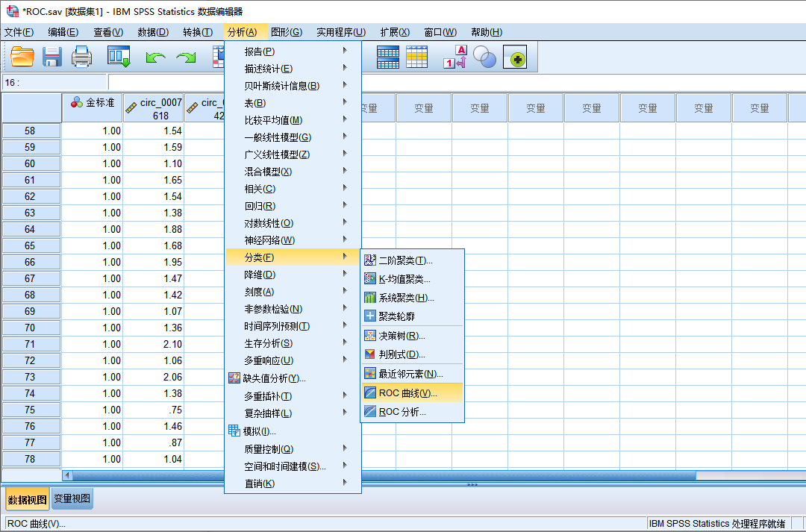
Task: Click the overlapping circles toolbar icon
Action: coord(484,57)
